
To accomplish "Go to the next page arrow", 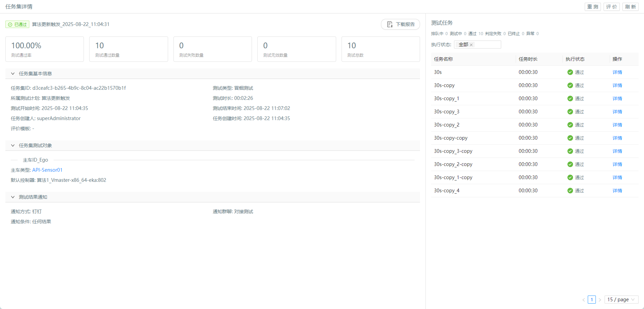I will pos(600,300).
